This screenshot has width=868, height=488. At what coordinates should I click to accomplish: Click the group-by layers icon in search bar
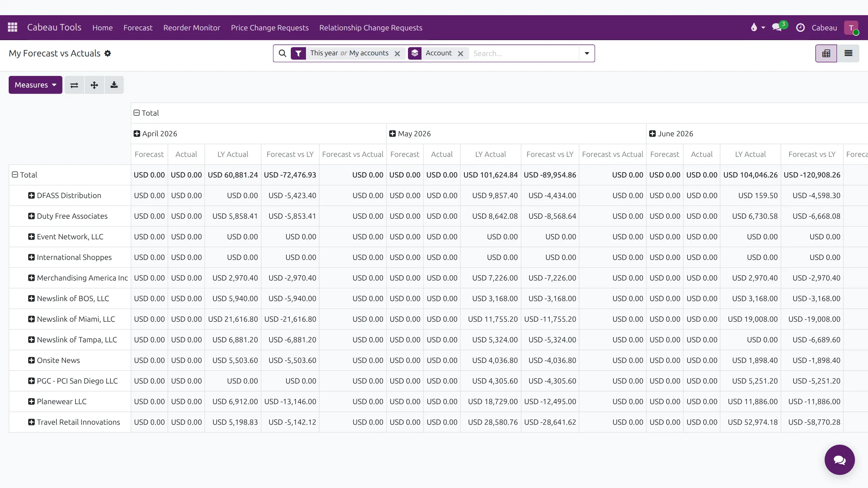[415, 53]
